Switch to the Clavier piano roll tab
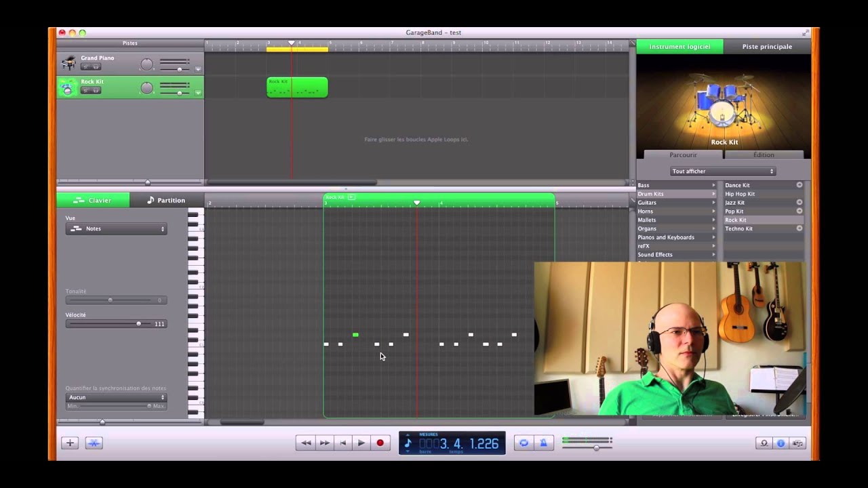The height and width of the screenshot is (488, 868). coord(93,200)
